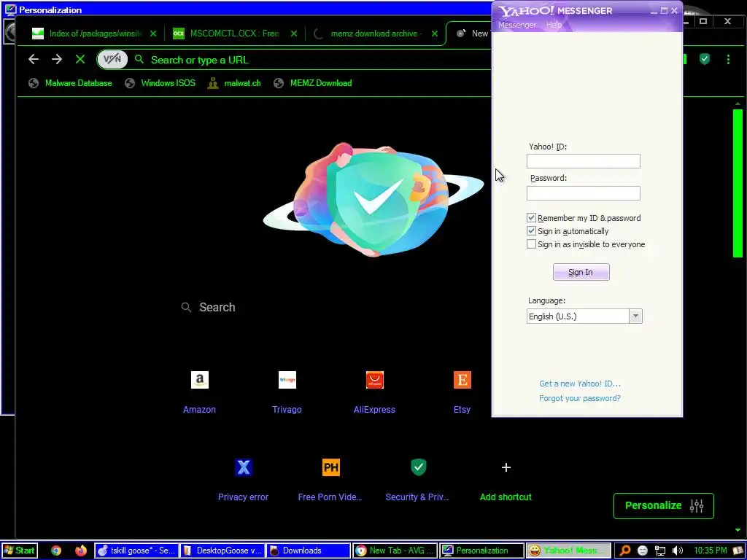Click the Password text field
This screenshot has height=560, width=747.
coord(583,193)
